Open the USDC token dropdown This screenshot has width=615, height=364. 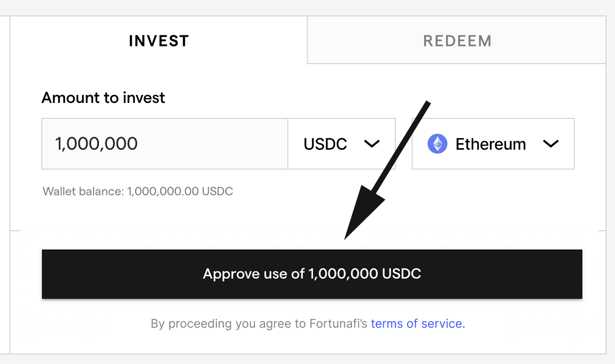click(341, 144)
